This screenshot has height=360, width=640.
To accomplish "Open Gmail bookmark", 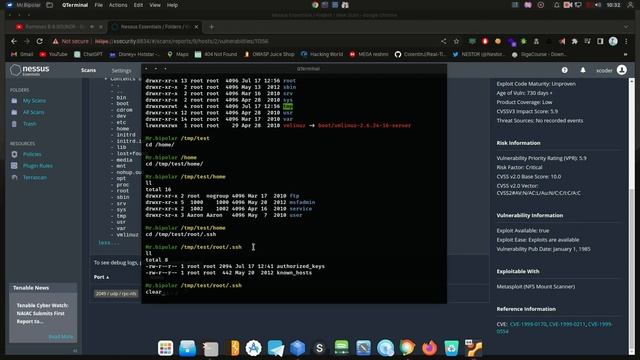I will click(x=22, y=54).
